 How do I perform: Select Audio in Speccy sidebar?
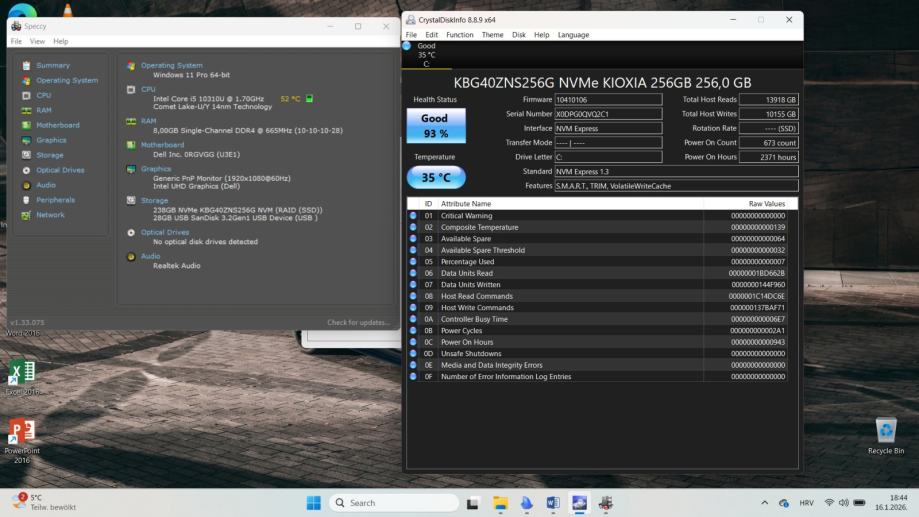pyautogui.click(x=46, y=185)
